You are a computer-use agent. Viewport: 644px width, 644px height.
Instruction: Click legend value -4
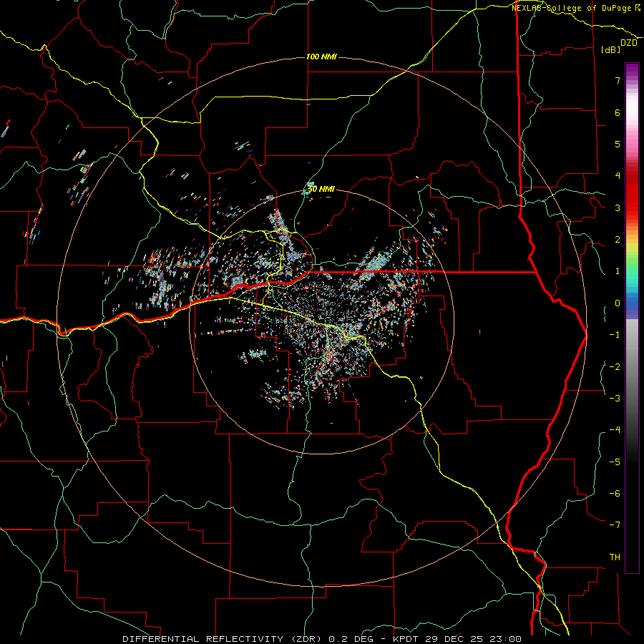(615, 429)
